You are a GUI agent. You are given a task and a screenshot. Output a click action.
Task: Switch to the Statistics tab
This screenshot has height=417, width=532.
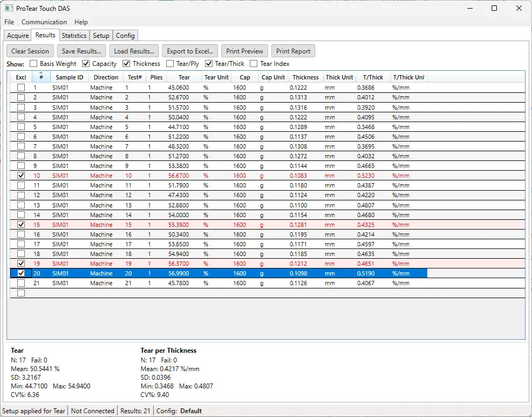[74, 36]
